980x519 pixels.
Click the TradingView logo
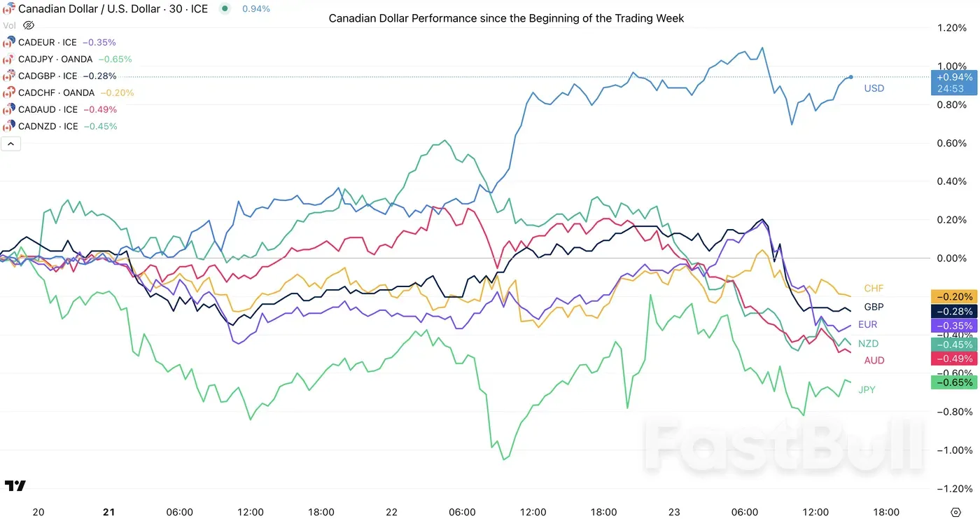[15, 485]
